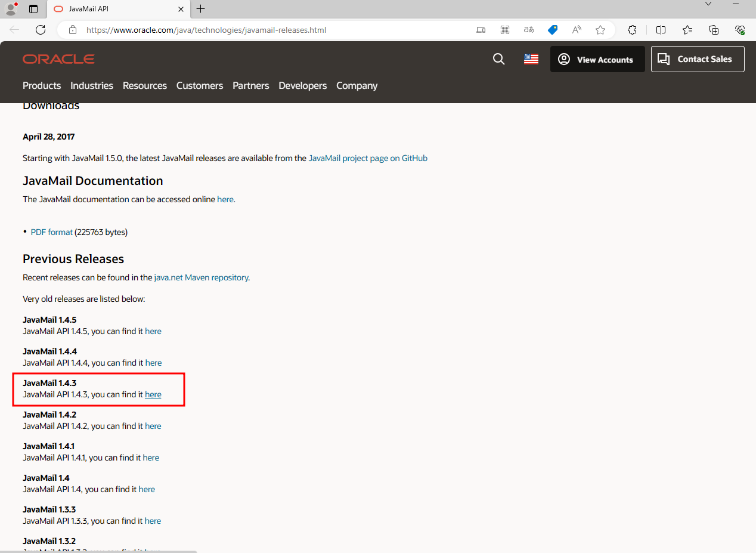
Task: Click the 'Previous Releases' heading
Action: pyautogui.click(x=73, y=259)
